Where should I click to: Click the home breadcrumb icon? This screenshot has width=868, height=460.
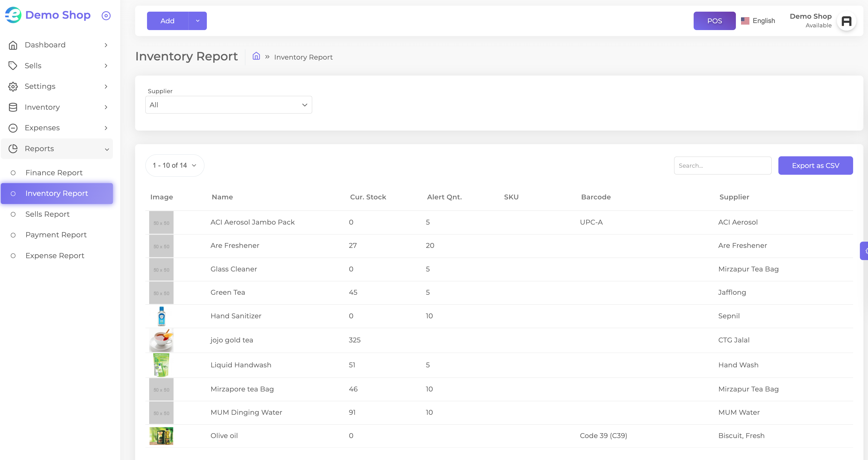(256, 56)
